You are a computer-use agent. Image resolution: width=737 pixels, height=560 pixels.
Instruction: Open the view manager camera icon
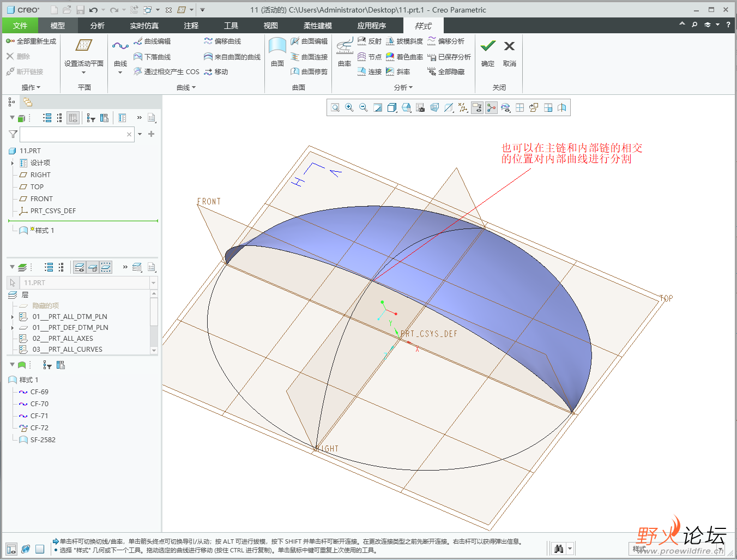420,107
